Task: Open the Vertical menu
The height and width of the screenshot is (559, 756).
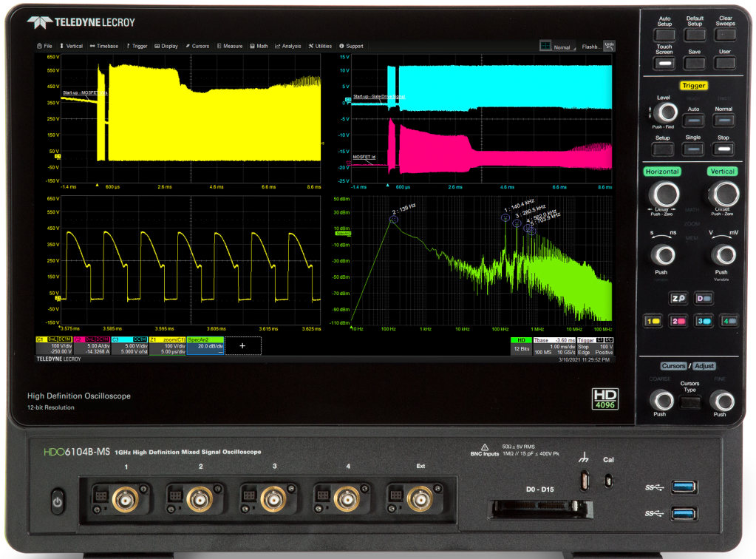Action: click(x=71, y=47)
